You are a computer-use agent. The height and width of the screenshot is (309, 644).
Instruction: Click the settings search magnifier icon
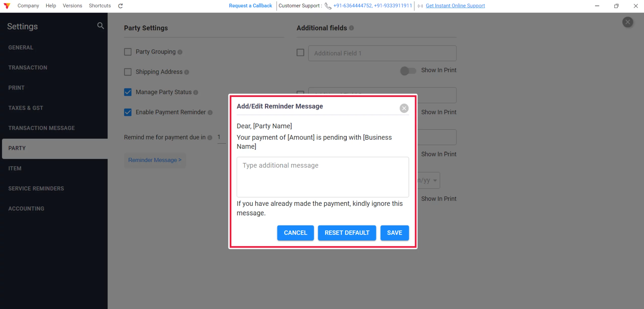pyautogui.click(x=100, y=26)
